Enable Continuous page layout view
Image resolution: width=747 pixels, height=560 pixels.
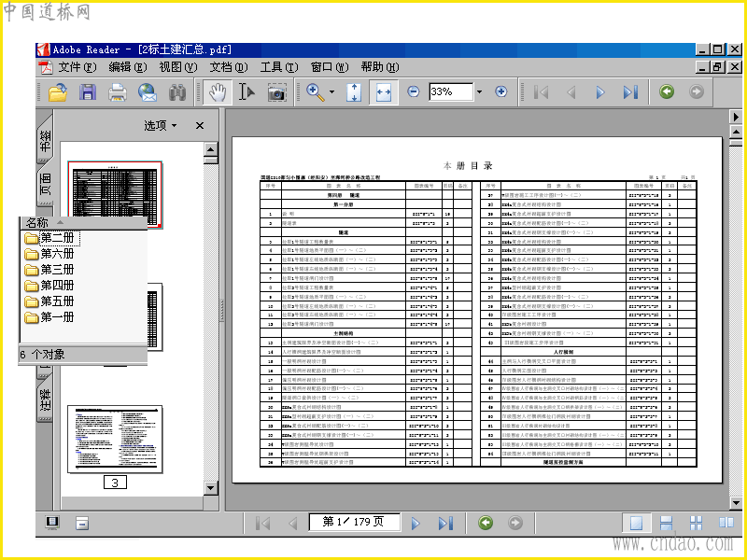click(x=666, y=524)
